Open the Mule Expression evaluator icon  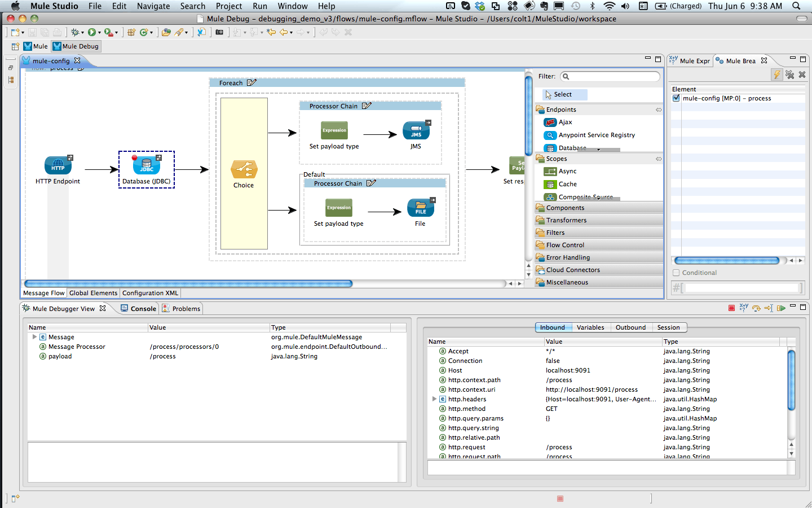tap(744, 308)
